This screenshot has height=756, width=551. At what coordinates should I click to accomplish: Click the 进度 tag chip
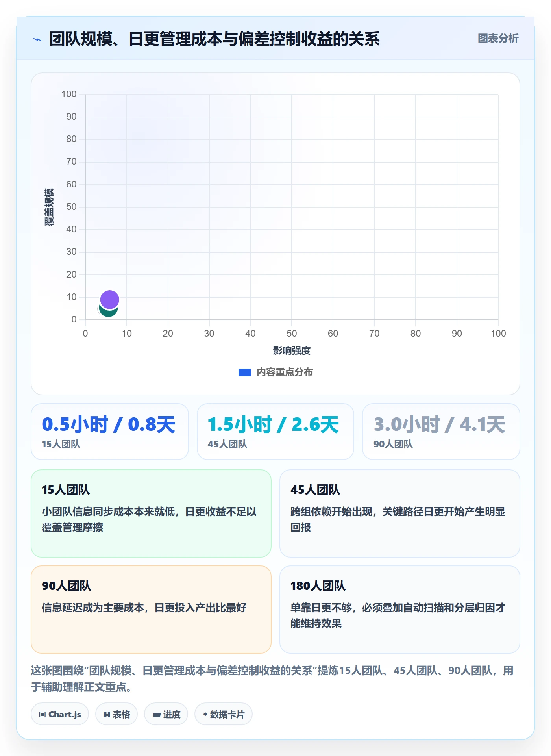tap(166, 714)
